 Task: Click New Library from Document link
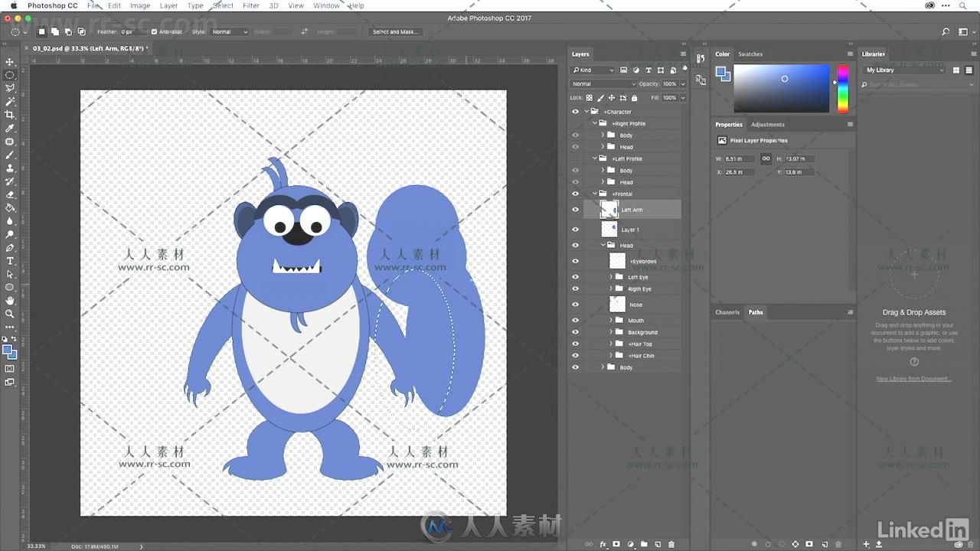[914, 379]
